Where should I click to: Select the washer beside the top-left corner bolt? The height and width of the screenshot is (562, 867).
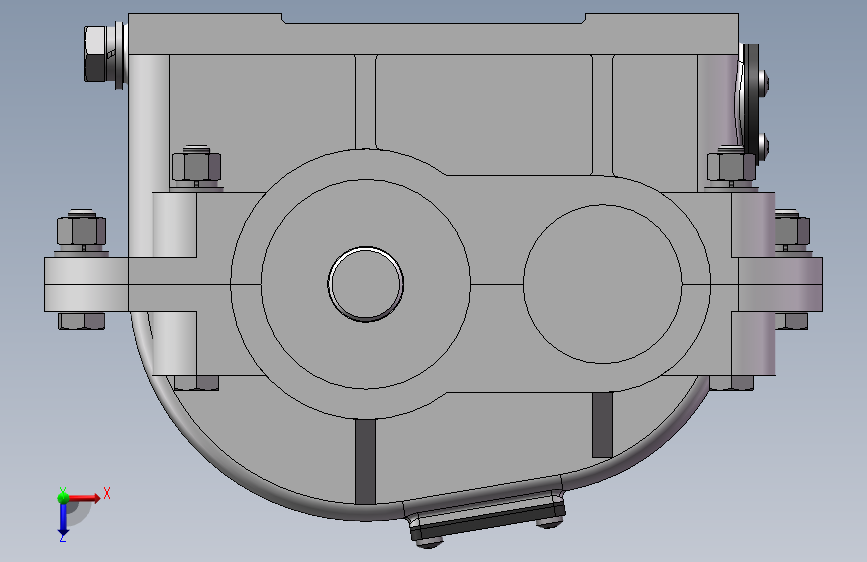119,55
